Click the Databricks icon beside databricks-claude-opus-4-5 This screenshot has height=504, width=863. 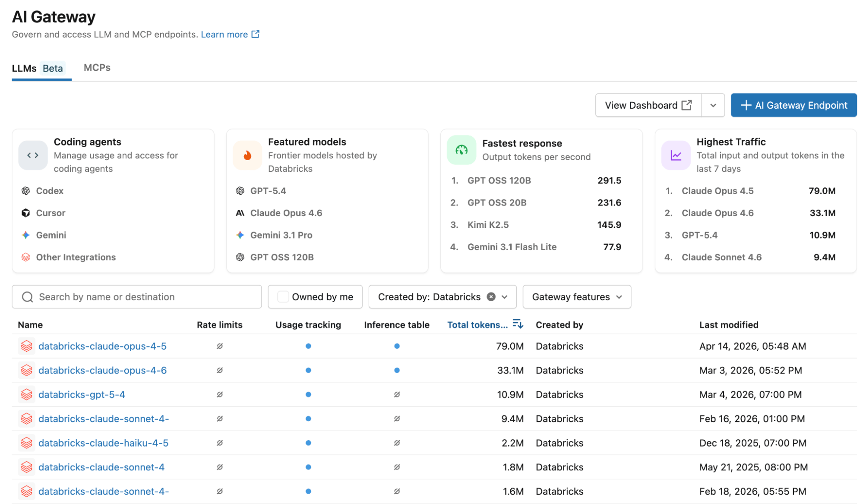point(26,346)
